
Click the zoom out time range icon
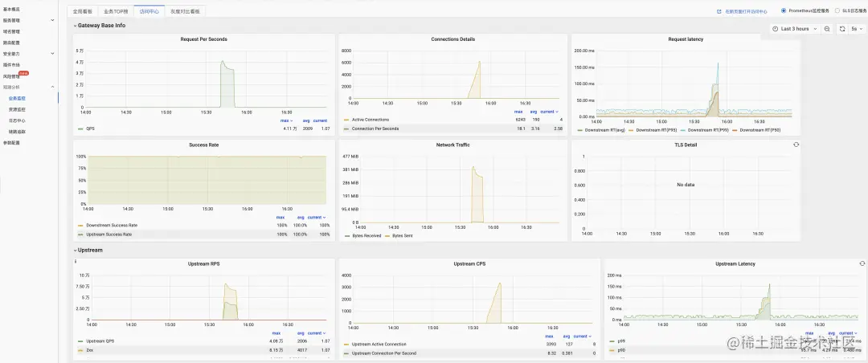[826, 29]
